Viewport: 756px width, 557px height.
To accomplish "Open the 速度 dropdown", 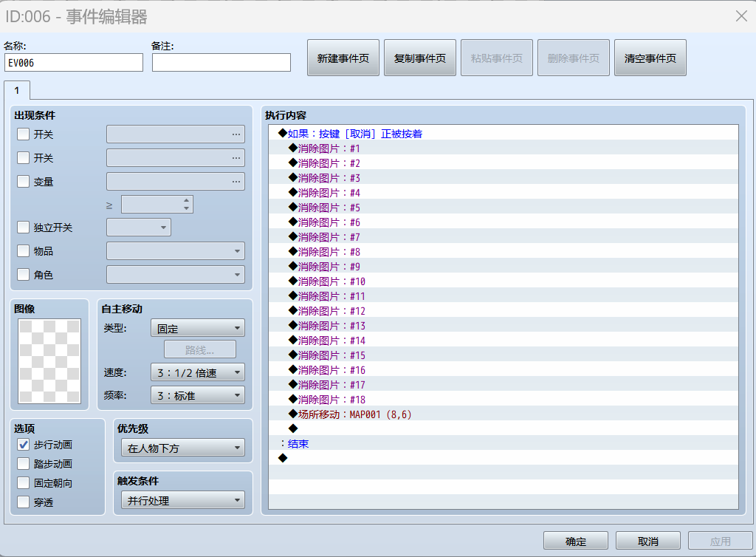I will click(x=198, y=372).
